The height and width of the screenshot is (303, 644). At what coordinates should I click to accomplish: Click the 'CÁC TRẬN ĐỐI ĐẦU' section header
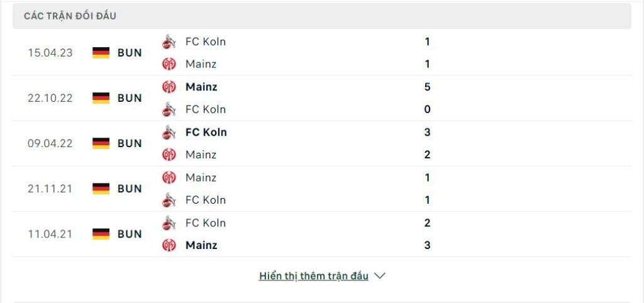(x=70, y=16)
